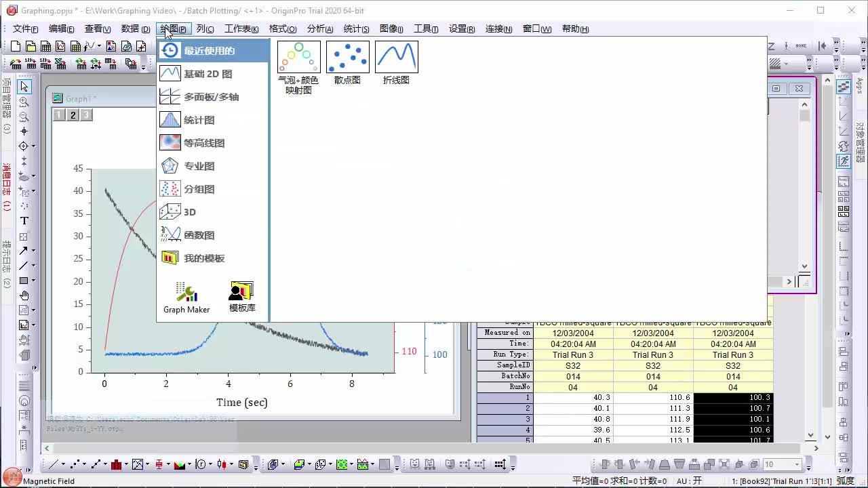
Task: Click the new folder icon in toolbar
Action: pos(31,46)
